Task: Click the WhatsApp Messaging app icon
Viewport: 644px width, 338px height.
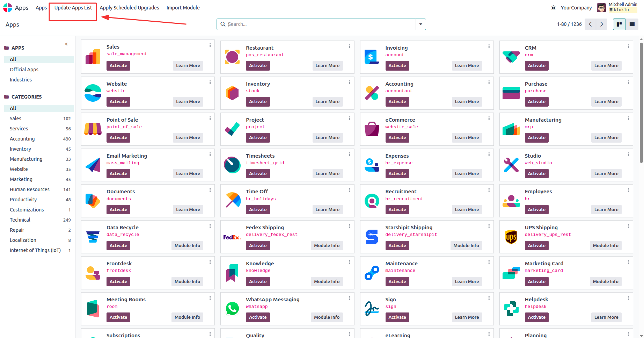Action: coord(232,308)
